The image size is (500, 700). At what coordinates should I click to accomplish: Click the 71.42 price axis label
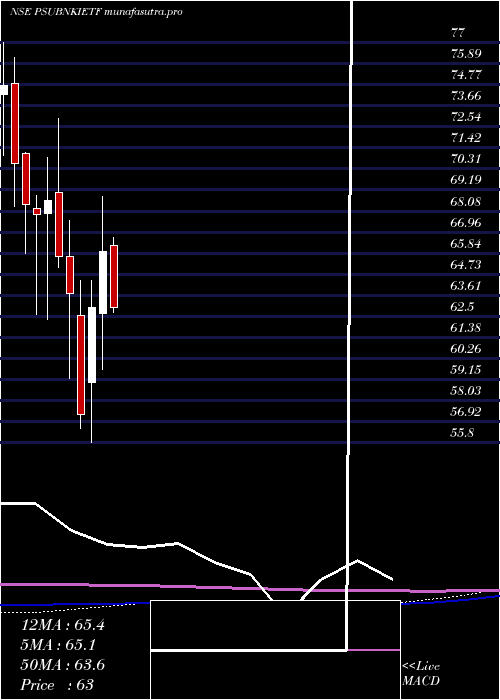[466, 138]
